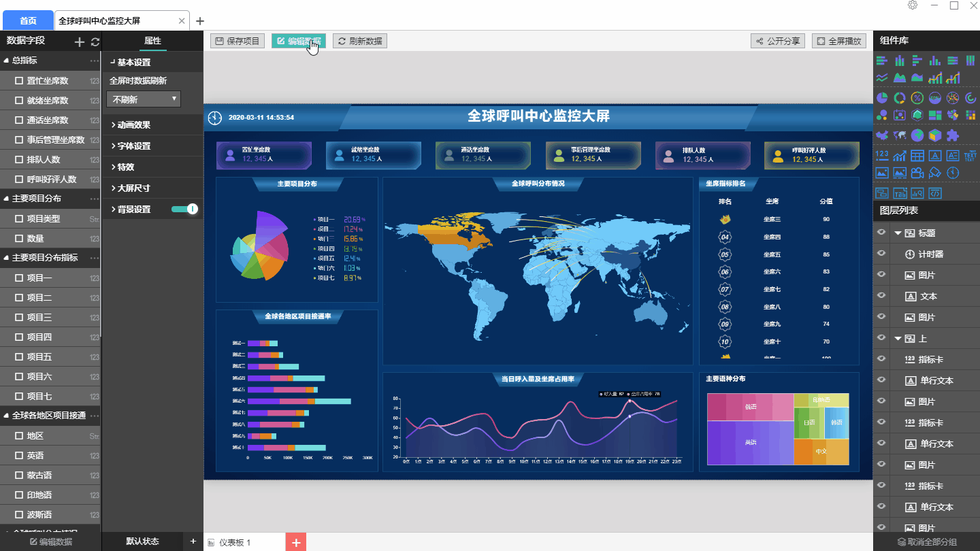Expand the 字体设置 section
Screen dimensions: 980x551
click(x=153, y=146)
